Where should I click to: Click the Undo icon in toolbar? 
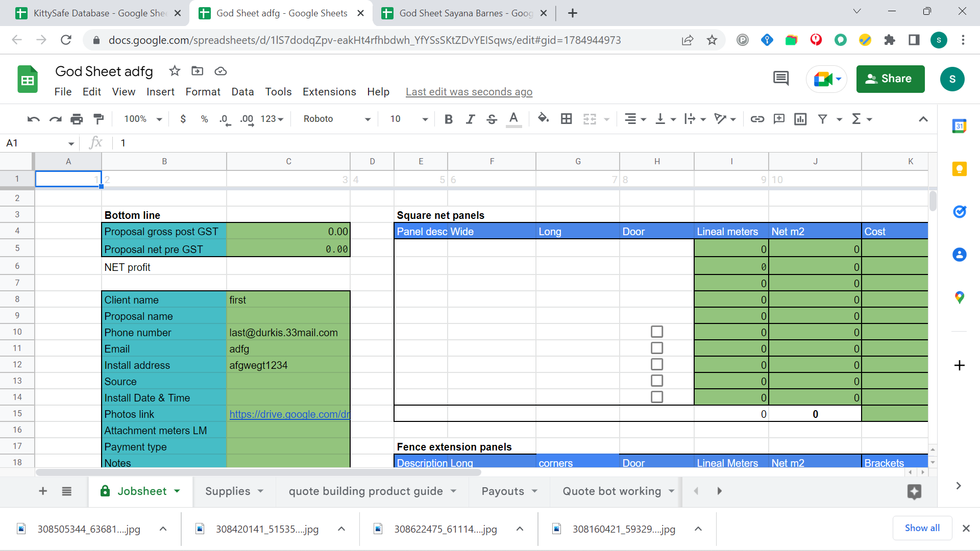34,119
